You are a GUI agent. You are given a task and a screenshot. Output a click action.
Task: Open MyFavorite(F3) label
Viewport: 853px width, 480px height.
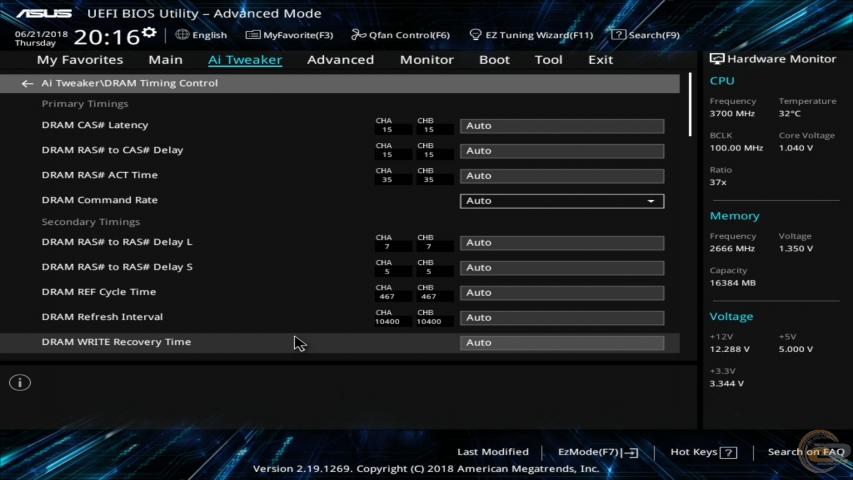pos(298,35)
